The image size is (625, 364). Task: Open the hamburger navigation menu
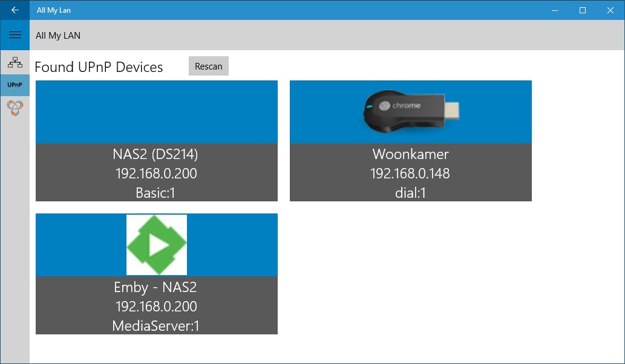click(x=15, y=35)
